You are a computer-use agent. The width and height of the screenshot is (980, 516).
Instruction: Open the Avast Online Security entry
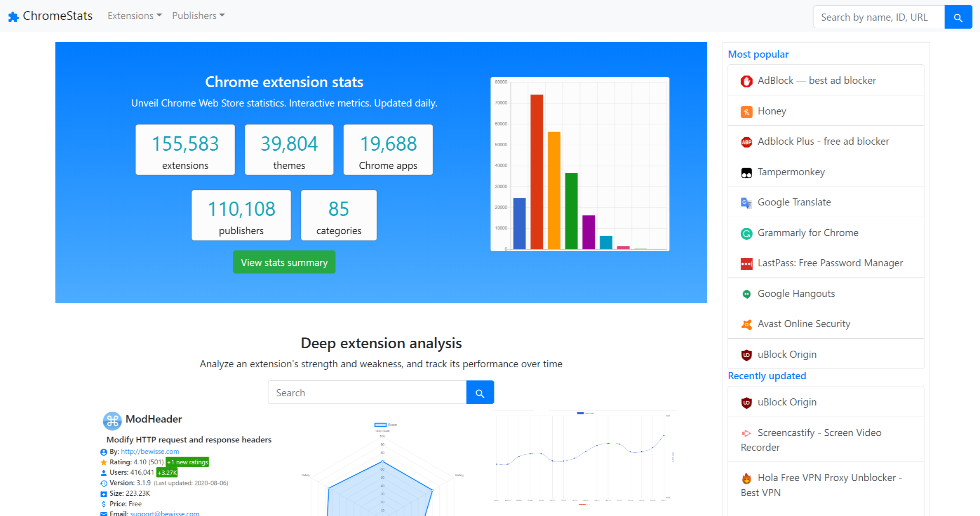coord(826,324)
